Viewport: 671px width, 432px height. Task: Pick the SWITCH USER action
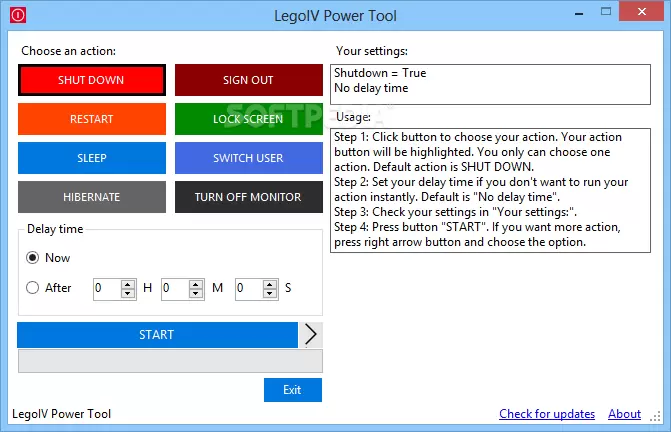(248, 158)
